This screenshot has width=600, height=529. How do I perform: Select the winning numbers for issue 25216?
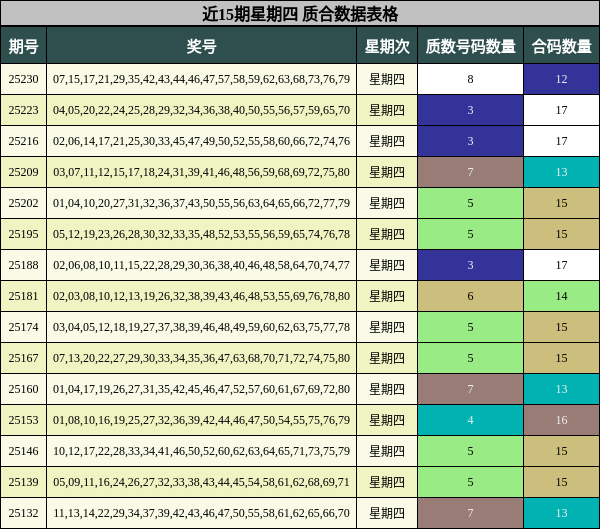coord(201,141)
